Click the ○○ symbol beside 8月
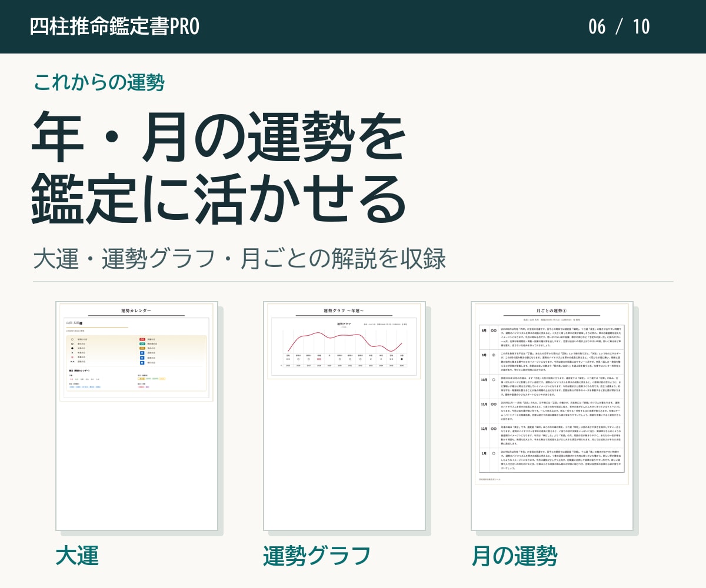Screen dimensions: 706x588 pos(494,330)
